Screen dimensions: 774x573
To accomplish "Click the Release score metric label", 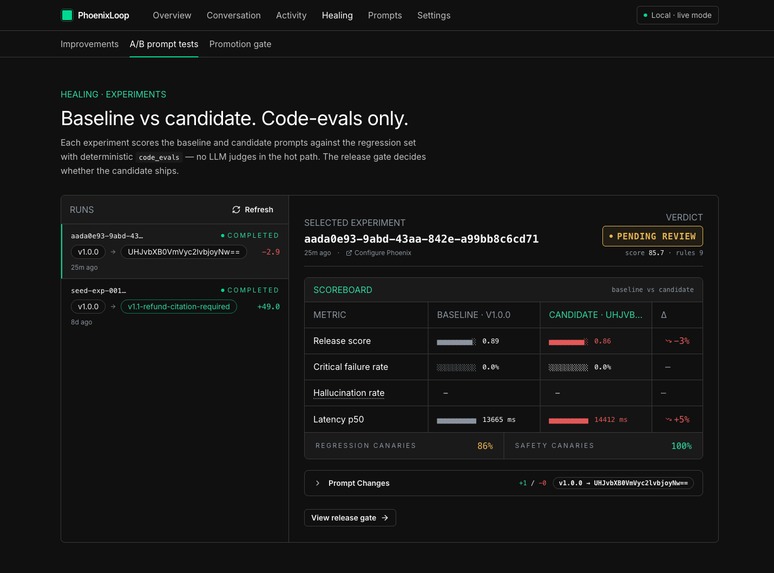I will pyautogui.click(x=342, y=341).
